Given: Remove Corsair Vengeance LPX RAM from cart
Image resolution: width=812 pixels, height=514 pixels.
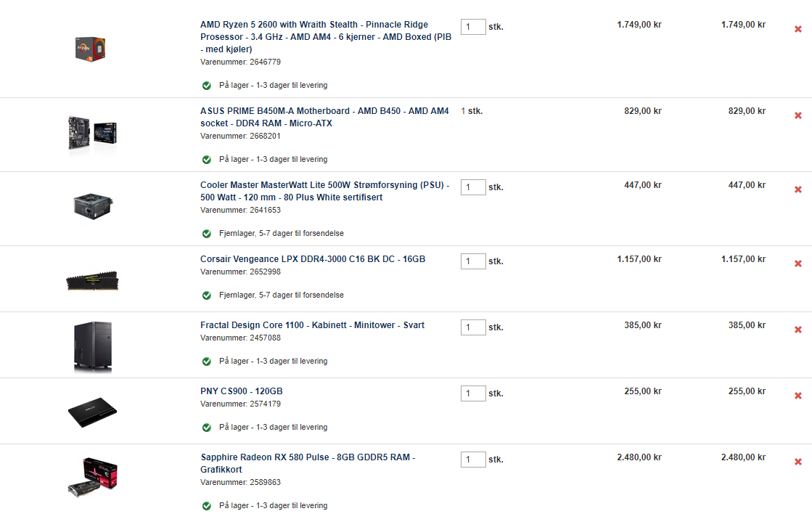Looking at the screenshot, I should click(798, 264).
